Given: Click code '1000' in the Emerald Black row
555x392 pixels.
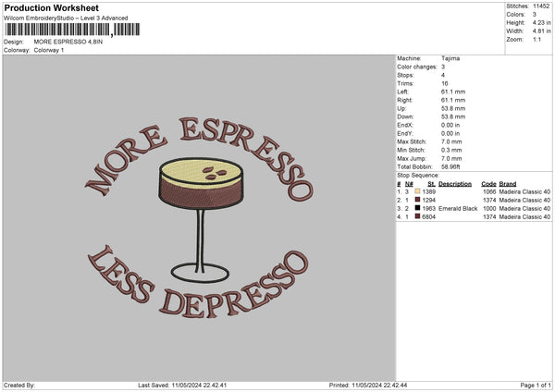Looking at the screenshot, I should tap(489, 208).
